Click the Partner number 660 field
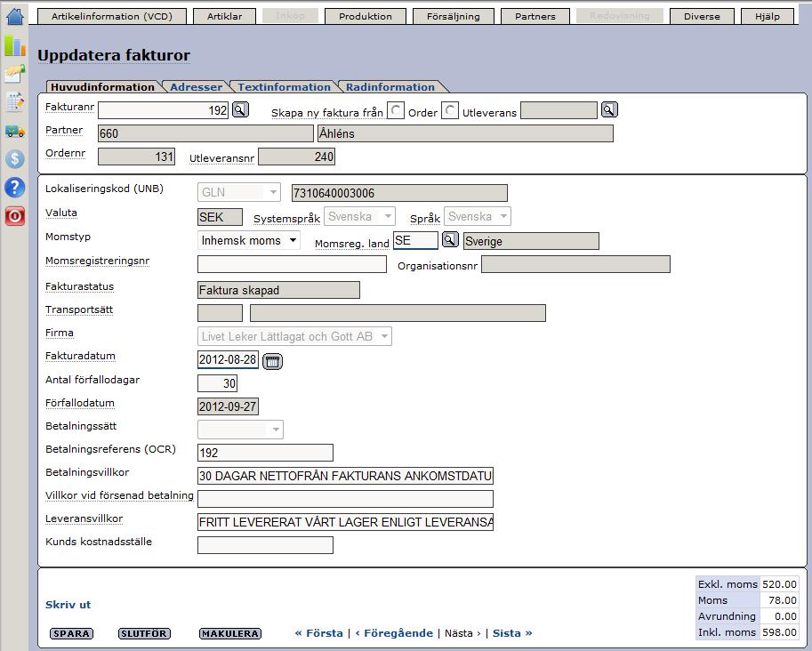The height and width of the screenshot is (651, 812). click(205, 133)
